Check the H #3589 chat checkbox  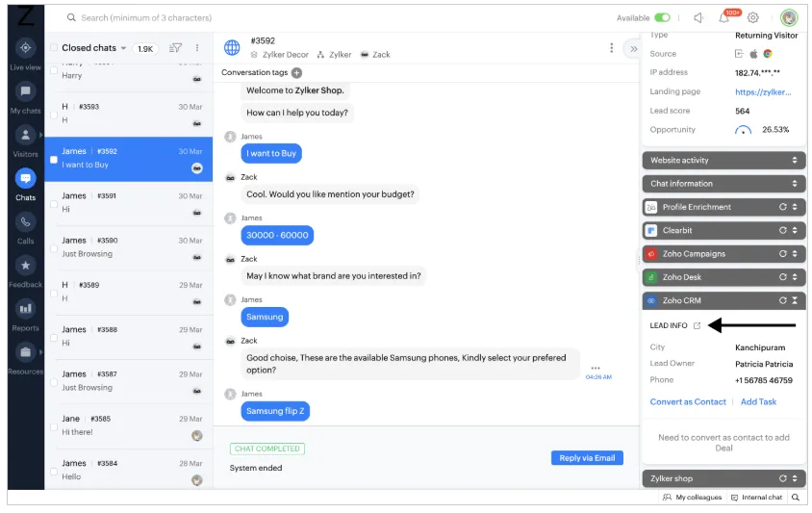(54, 294)
